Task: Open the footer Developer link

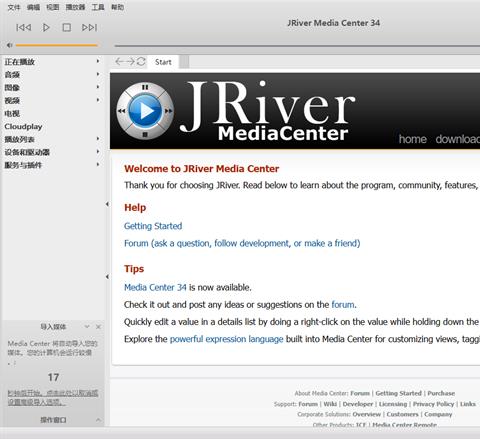Action: (358, 404)
